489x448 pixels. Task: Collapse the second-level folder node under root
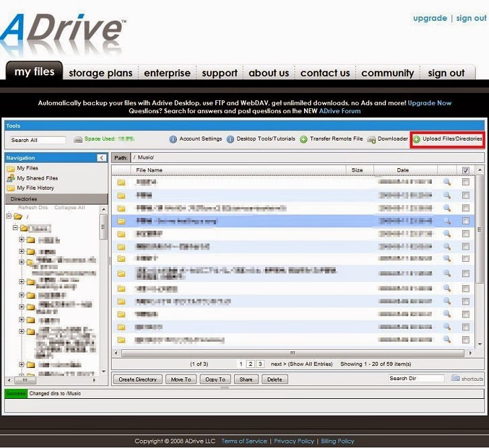[15, 228]
